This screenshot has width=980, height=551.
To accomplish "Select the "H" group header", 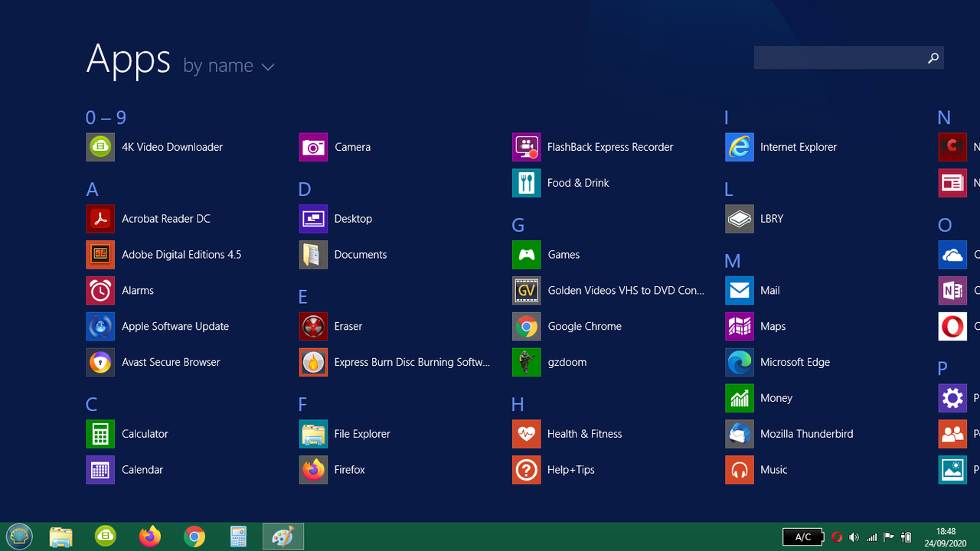I will (518, 405).
